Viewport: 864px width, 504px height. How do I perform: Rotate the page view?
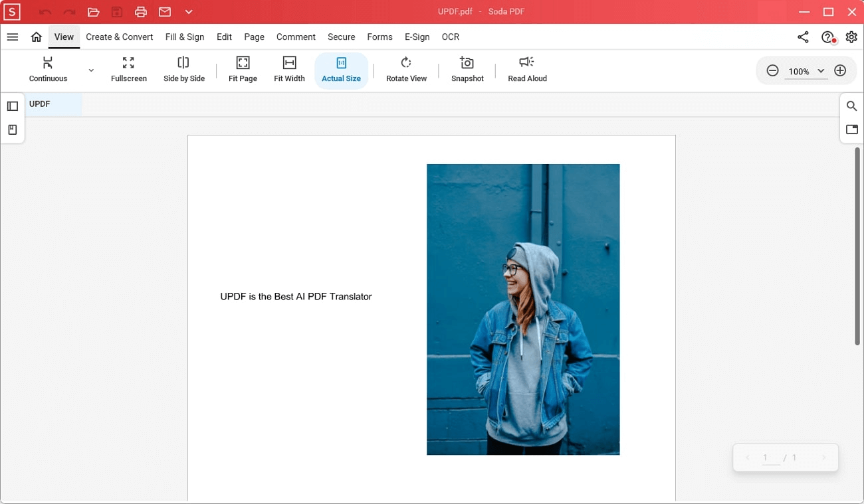[x=406, y=69]
